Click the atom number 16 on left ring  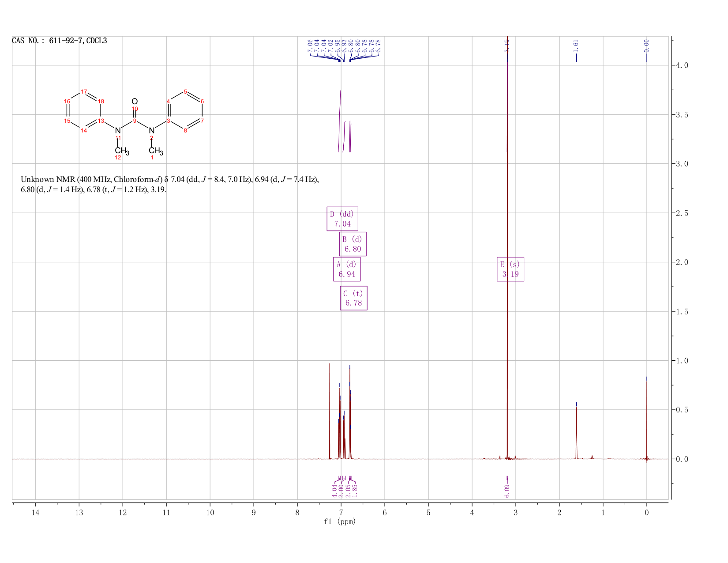(67, 102)
